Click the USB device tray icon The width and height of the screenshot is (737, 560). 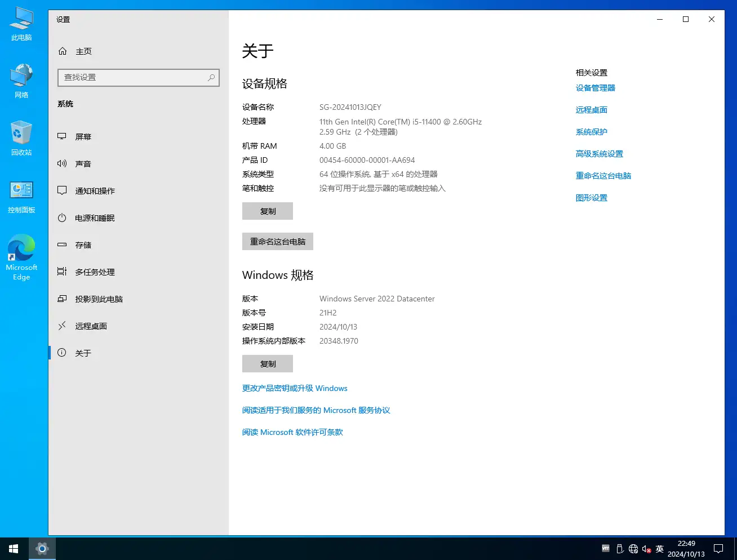[x=620, y=549]
